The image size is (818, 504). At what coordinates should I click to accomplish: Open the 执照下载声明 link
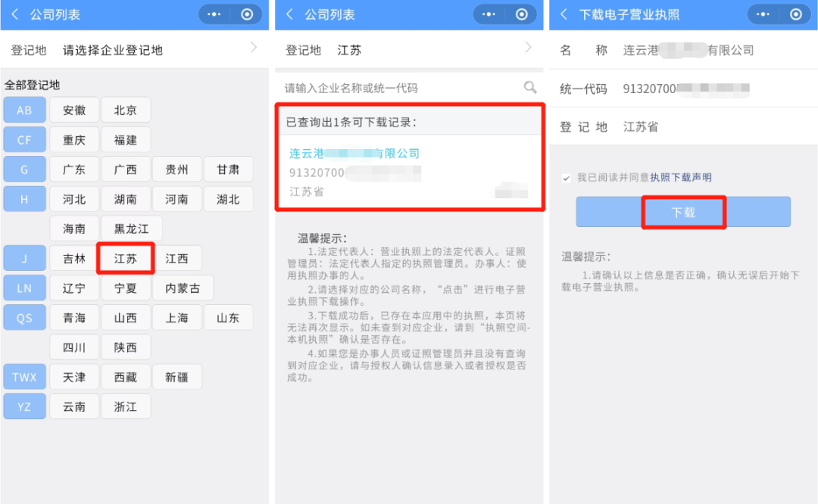coord(680,178)
